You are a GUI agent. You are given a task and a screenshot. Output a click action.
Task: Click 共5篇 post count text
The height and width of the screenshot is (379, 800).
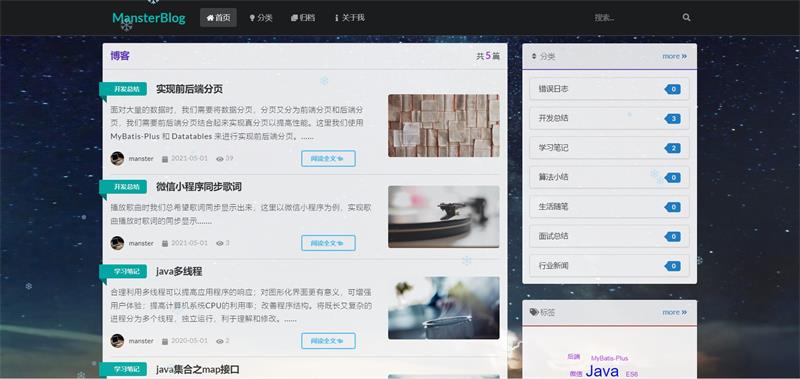tap(488, 56)
